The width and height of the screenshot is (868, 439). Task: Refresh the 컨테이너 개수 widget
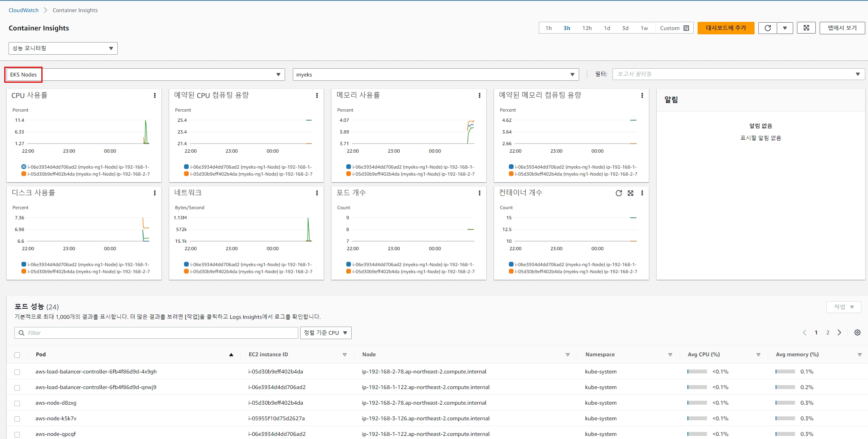click(618, 193)
